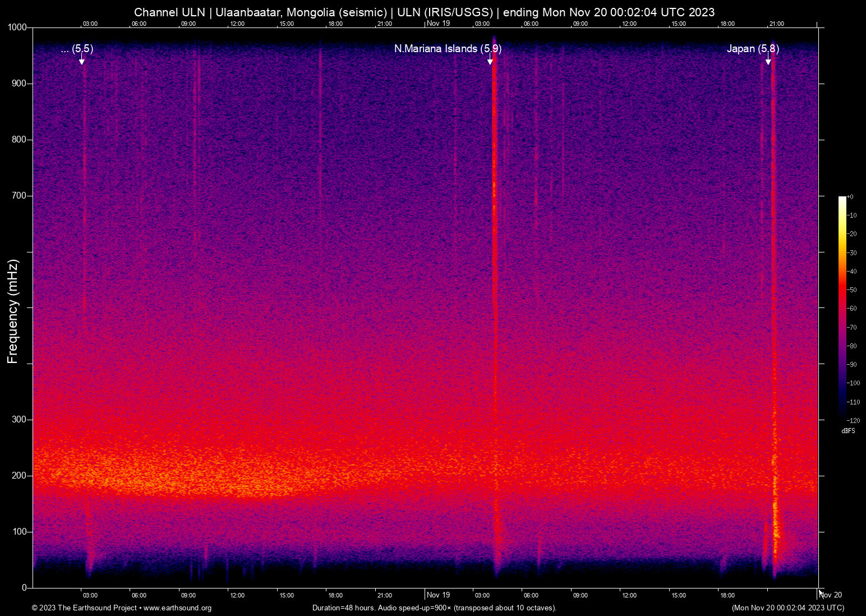Click the '-80' value on the color scale
The width and height of the screenshot is (866, 616).
[852, 346]
